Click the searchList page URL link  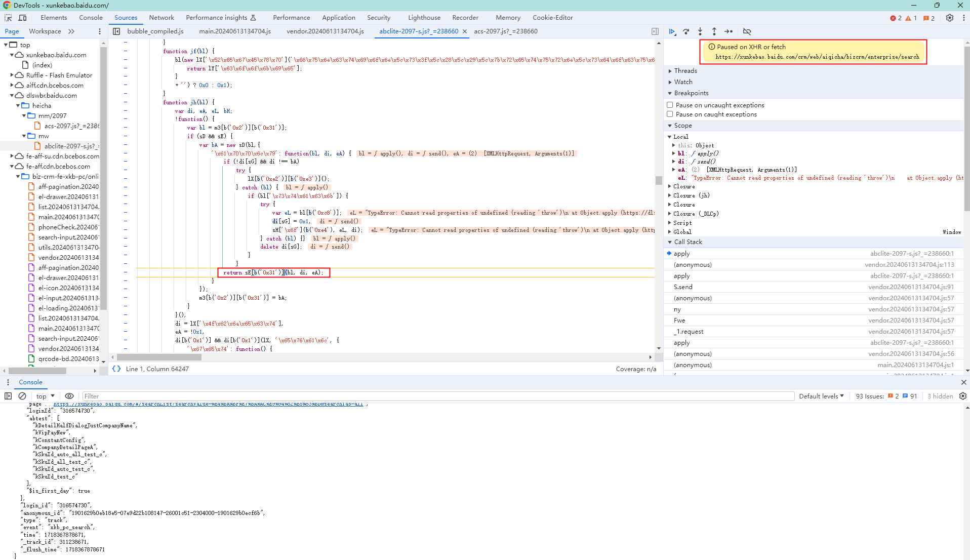point(208,404)
